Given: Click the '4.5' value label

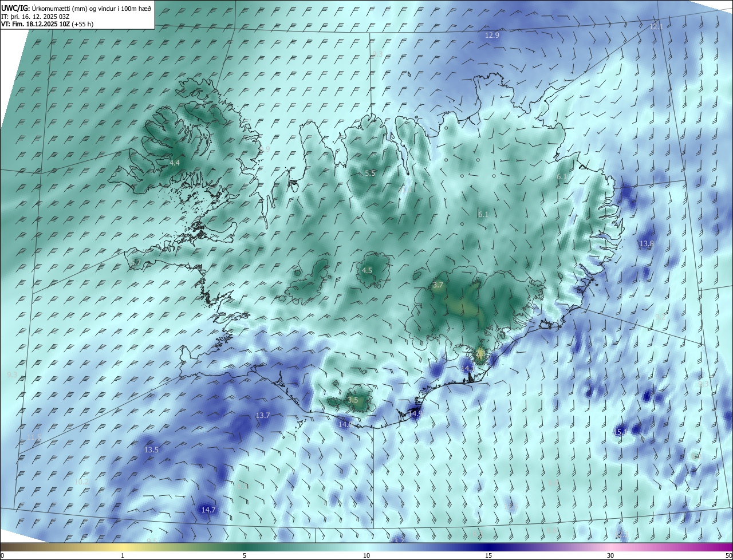Looking at the screenshot, I should pyautogui.click(x=367, y=271).
